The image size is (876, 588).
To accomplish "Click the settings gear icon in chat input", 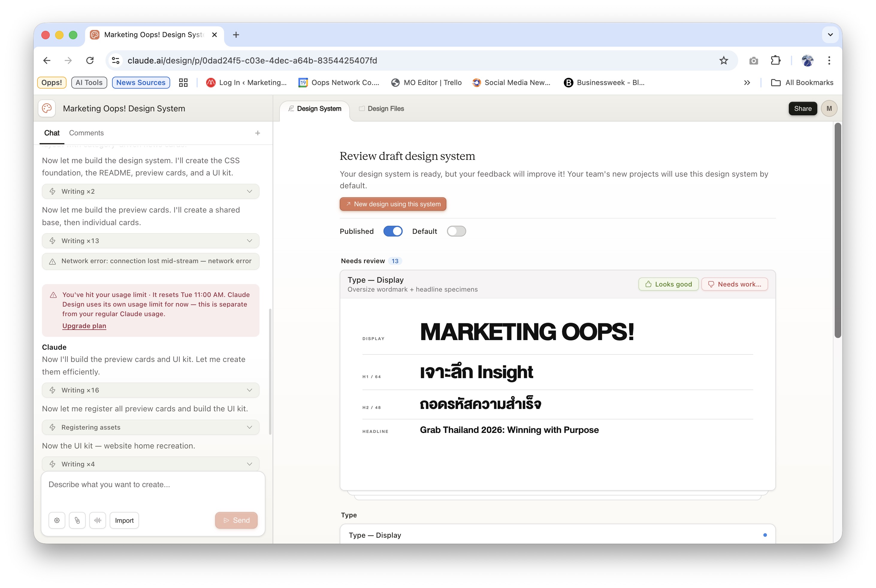I will 57,520.
